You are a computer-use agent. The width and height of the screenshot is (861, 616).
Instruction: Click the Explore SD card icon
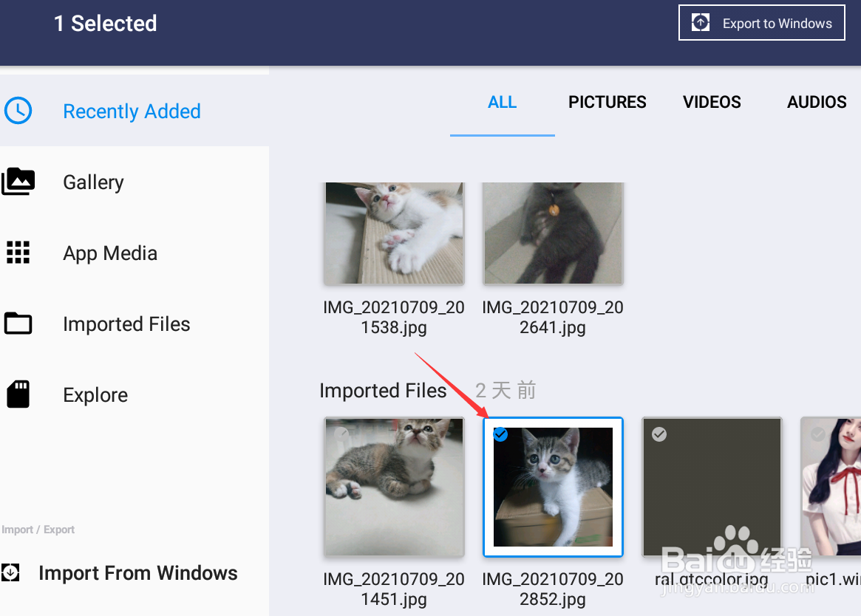coord(18,394)
